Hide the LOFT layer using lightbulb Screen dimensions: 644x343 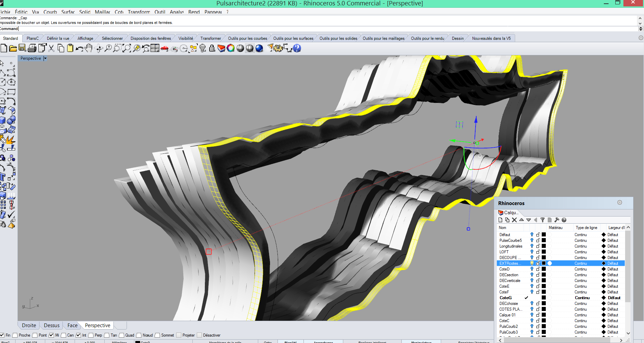tap(532, 252)
